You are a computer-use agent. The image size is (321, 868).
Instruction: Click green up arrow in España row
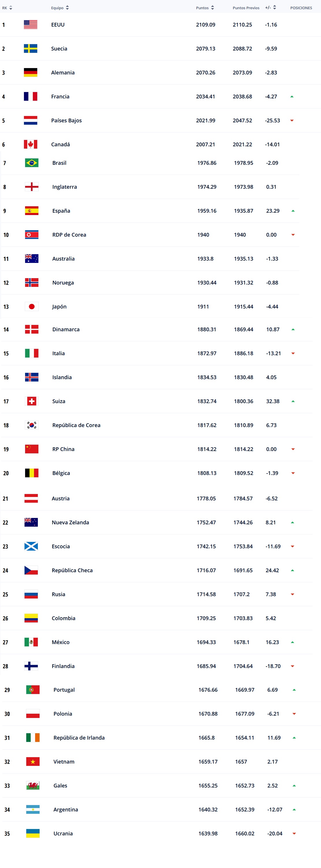[293, 211]
